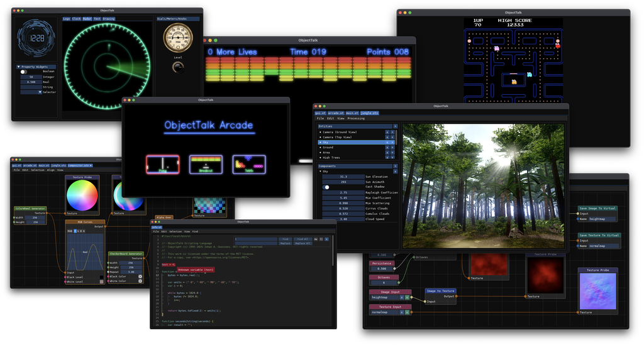Click the digital clock widget showing 12:28
Image resolution: width=644 pixels, height=345 pixels.
coord(36,38)
